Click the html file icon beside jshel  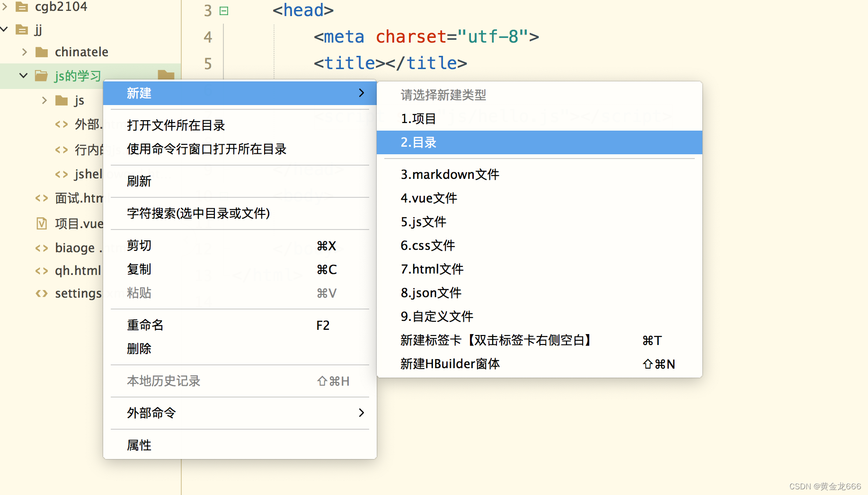click(x=62, y=174)
